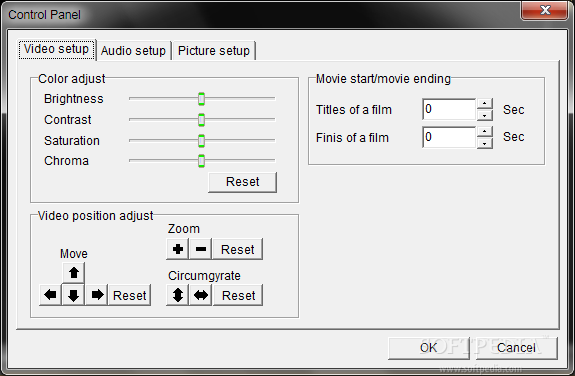This screenshot has width=575, height=376.
Task: Flip video horizontally under Circumgyrate
Action: pos(201,295)
